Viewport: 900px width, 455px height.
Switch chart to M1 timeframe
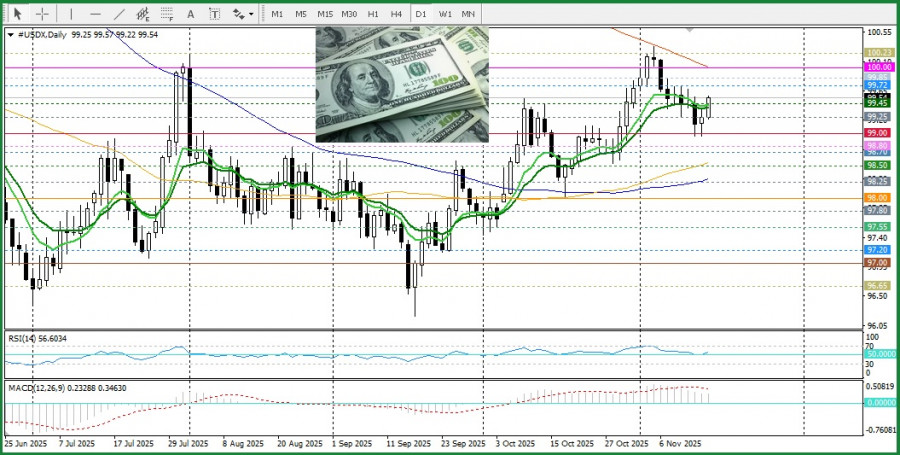[x=277, y=14]
